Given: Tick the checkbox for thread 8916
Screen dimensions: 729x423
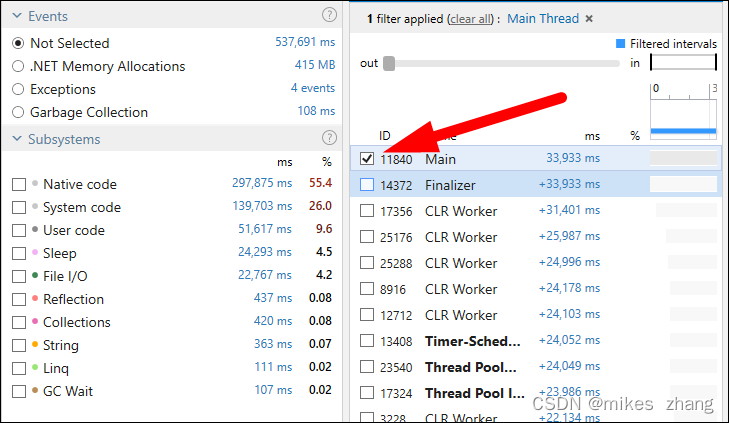Looking at the screenshot, I should (x=367, y=289).
